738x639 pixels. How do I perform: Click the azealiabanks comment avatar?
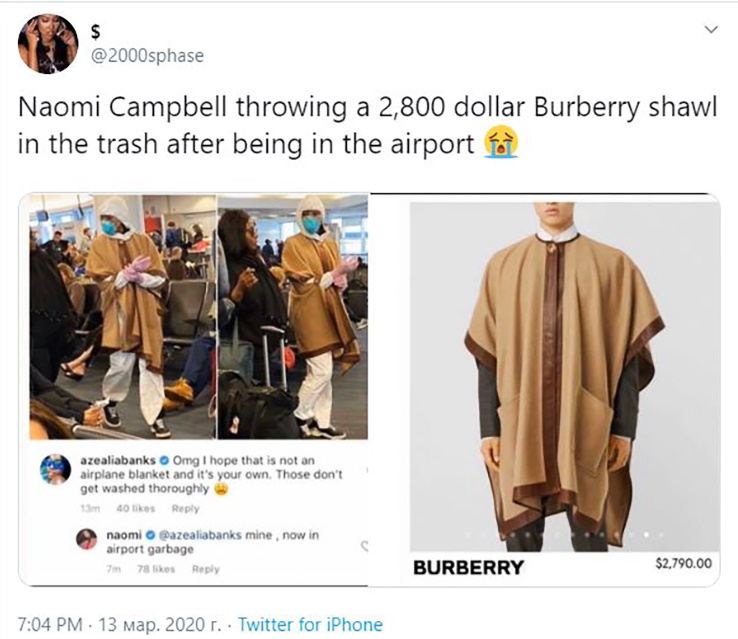point(56,469)
